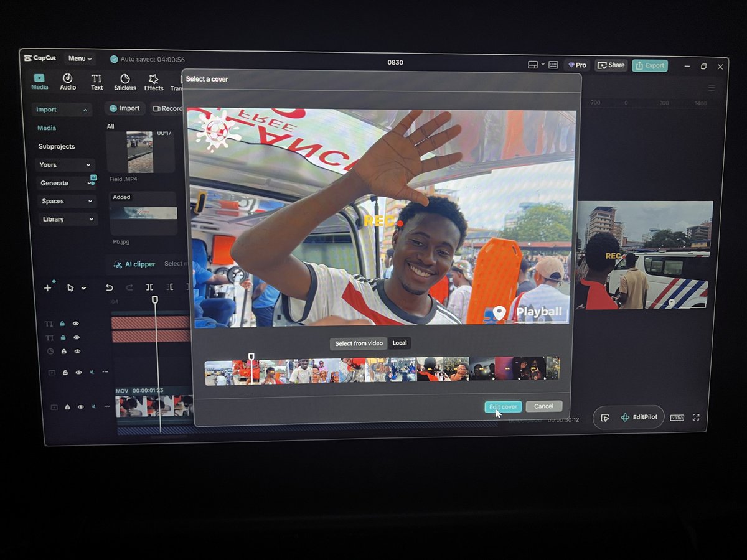The image size is (747, 560).
Task: Toggle visibility of first text track
Action: point(76,324)
